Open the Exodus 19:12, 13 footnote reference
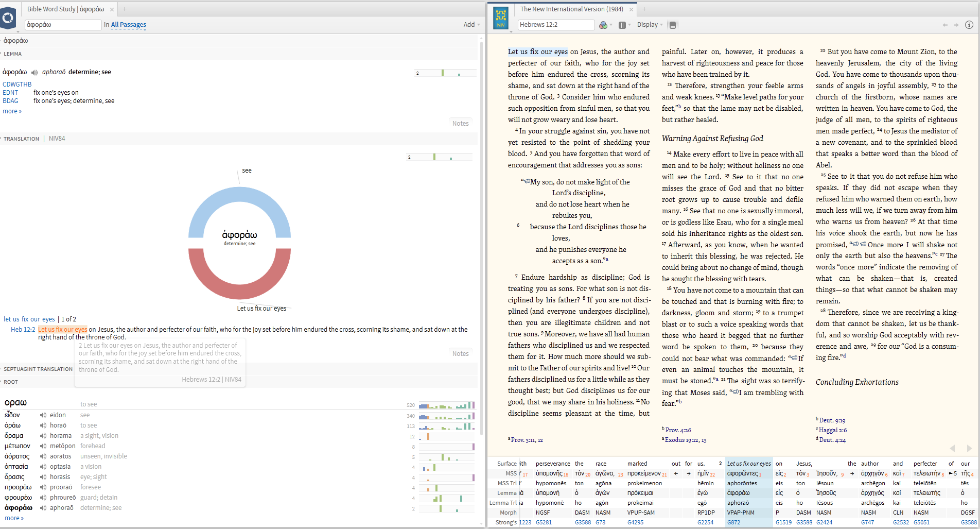980x529 pixels. tap(686, 440)
